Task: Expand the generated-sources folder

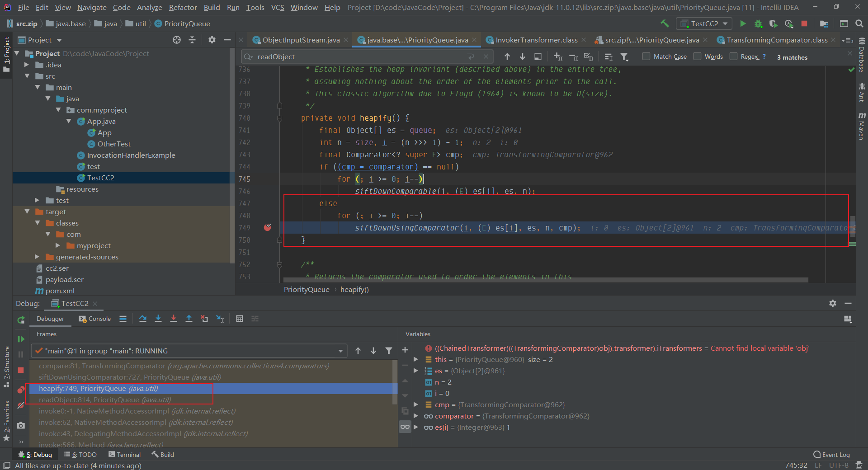Action: 37,257
